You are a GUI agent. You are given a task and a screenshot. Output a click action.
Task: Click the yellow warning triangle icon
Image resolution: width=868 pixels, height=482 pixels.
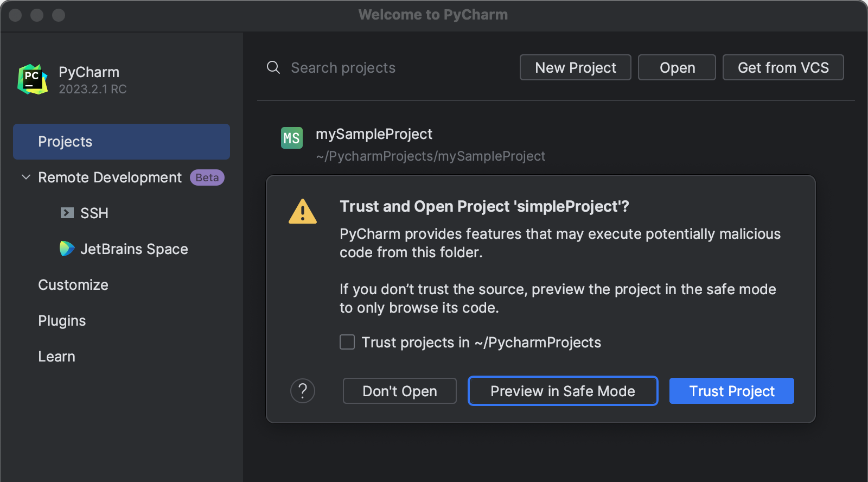pyautogui.click(x=303, y=212)
